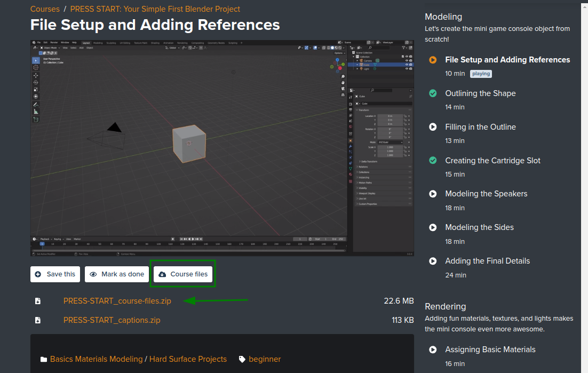588x373 pixels.
Task: Click the file download icon beside PRESS-START_course-files.zip
Action: (38, 301)
